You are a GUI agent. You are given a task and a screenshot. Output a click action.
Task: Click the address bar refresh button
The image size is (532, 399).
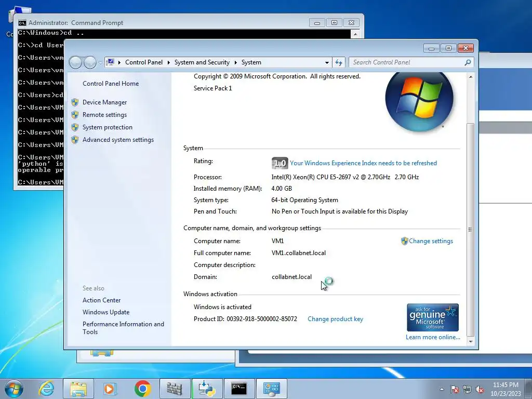coord(339,62)
